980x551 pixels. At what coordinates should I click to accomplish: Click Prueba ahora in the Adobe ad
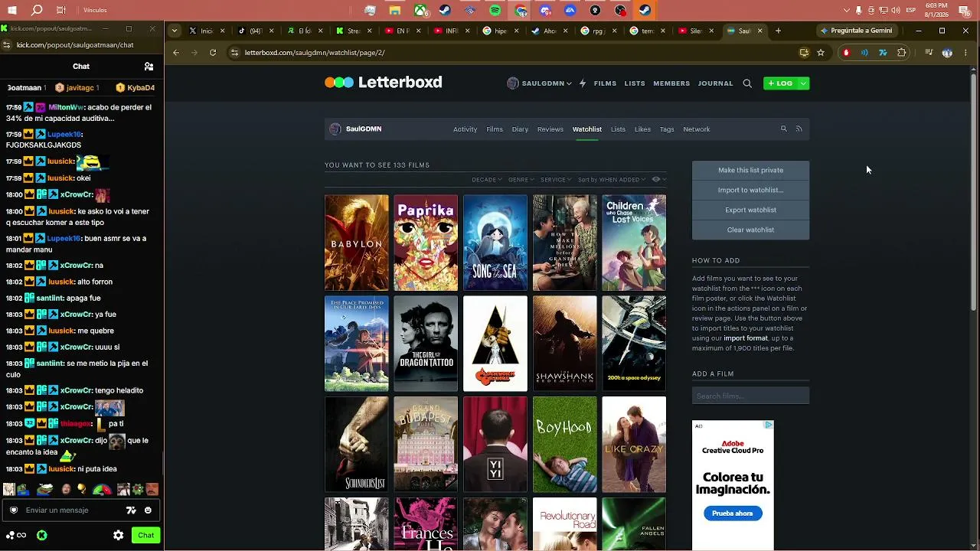point(733,514)
